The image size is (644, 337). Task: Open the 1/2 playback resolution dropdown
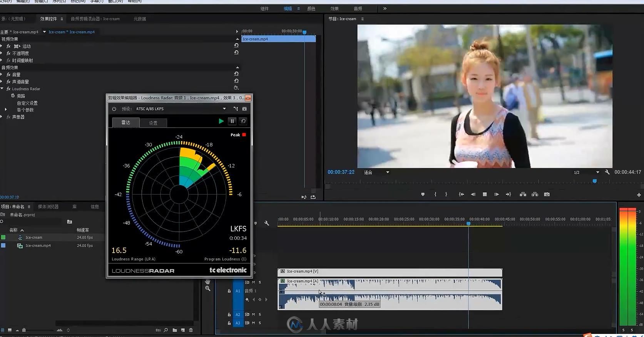click(x=597, y=172)
